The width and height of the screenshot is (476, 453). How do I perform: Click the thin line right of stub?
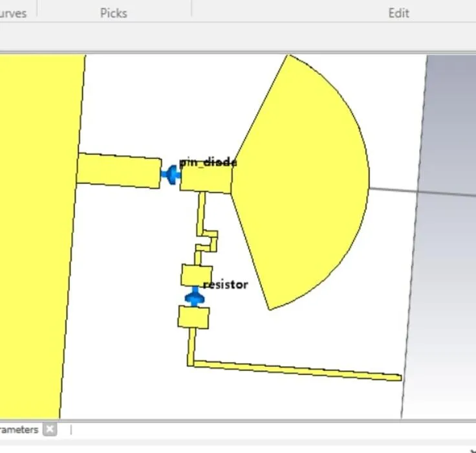tap(427, 192)
